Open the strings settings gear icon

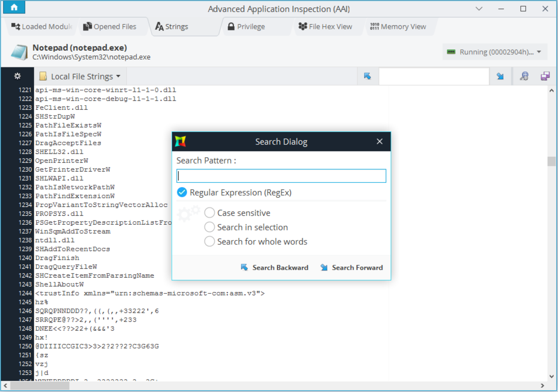point(17,76)
